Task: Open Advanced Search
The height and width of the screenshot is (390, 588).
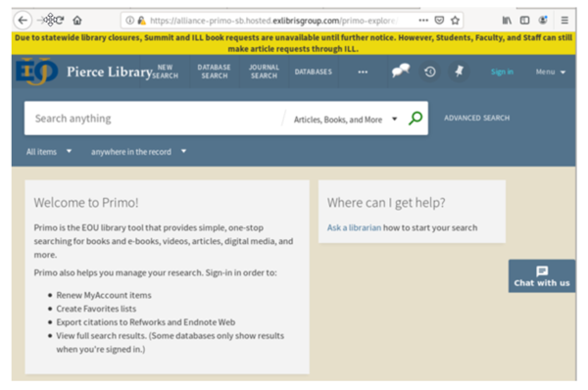Action: (x=476, y=119)
